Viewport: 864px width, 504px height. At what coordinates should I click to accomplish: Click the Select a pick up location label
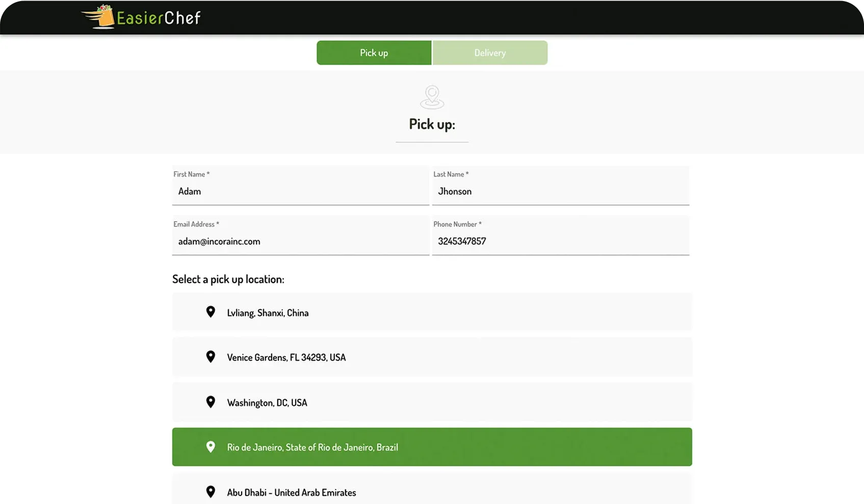[228, 279]
